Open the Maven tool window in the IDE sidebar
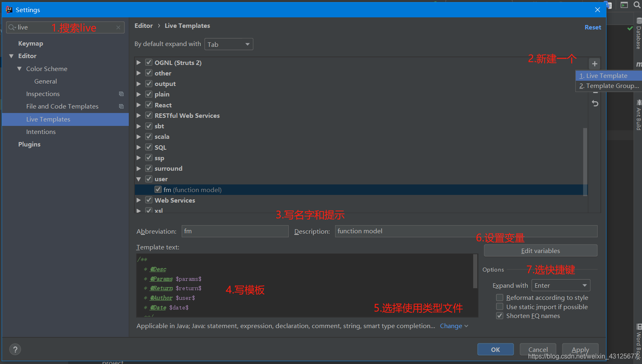Screen dimensions: 642x364 638,64
